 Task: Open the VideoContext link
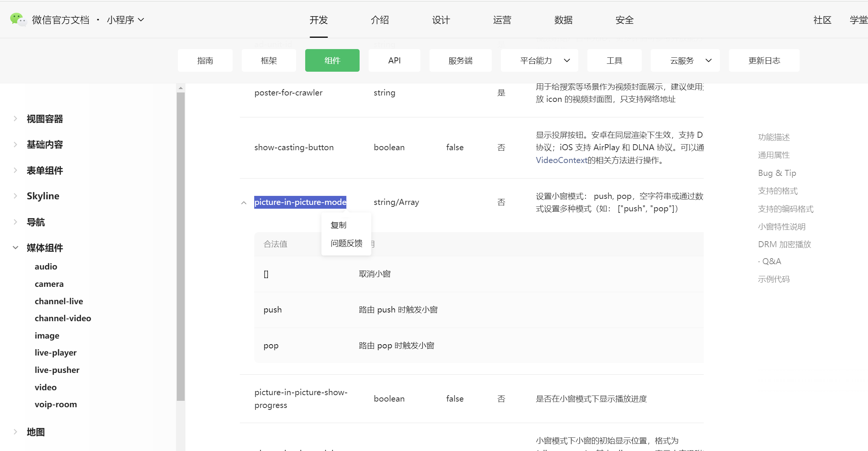coord(561,160)
